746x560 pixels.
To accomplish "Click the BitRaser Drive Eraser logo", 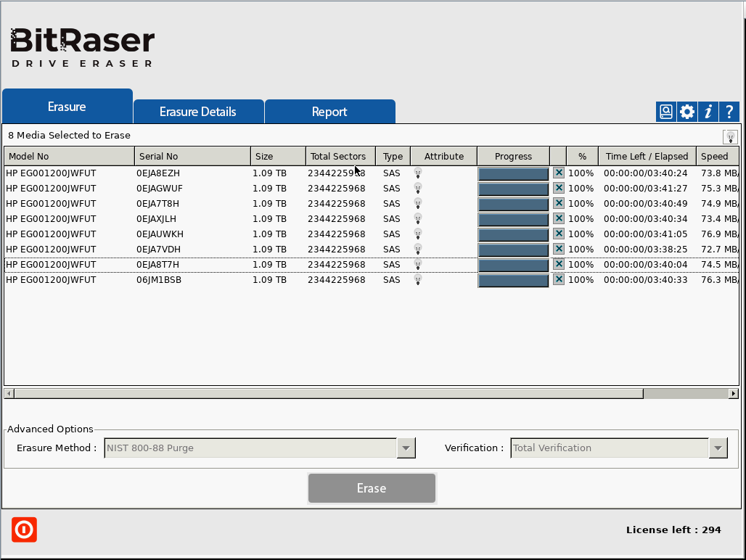I will coord(82,48).
